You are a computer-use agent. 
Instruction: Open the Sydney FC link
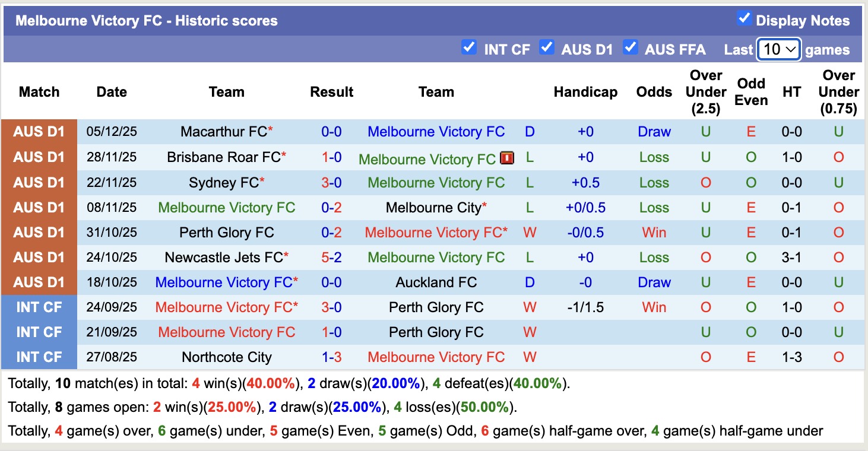coord(222,182)
